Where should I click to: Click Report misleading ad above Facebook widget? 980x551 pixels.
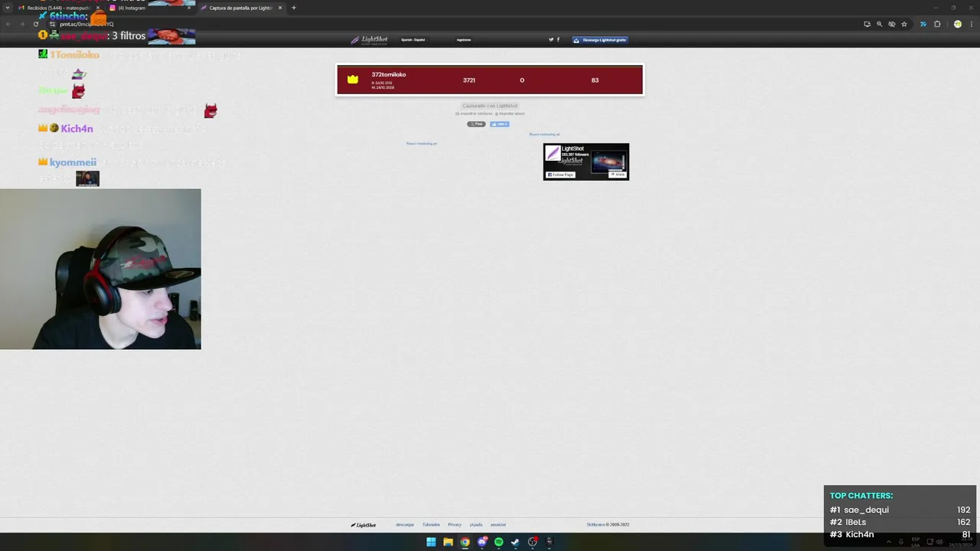[x=544, y=135]
